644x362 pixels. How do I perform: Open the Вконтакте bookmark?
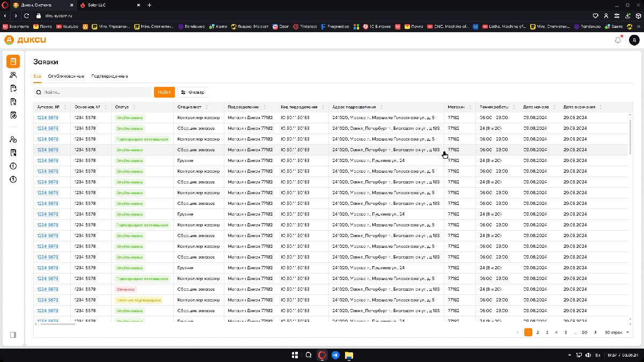pos(16,26)
